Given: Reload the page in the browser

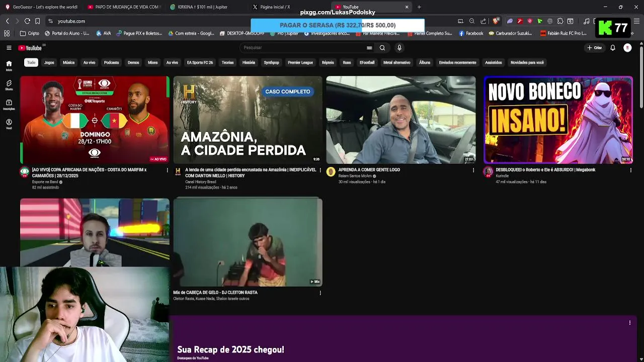Looking at the screenshot, I should 27,21.
